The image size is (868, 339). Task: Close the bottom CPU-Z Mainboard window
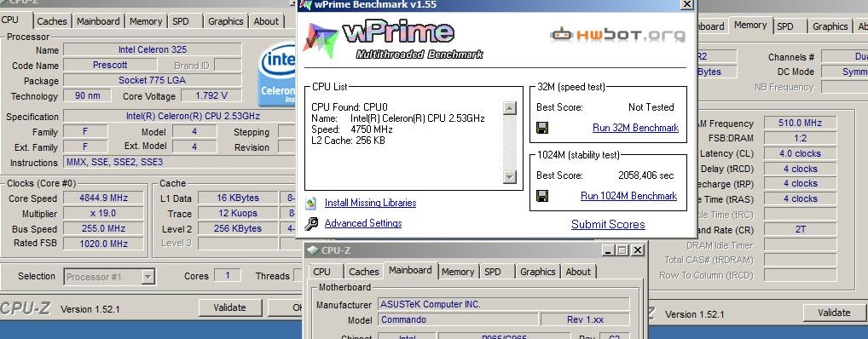[638, 250]
